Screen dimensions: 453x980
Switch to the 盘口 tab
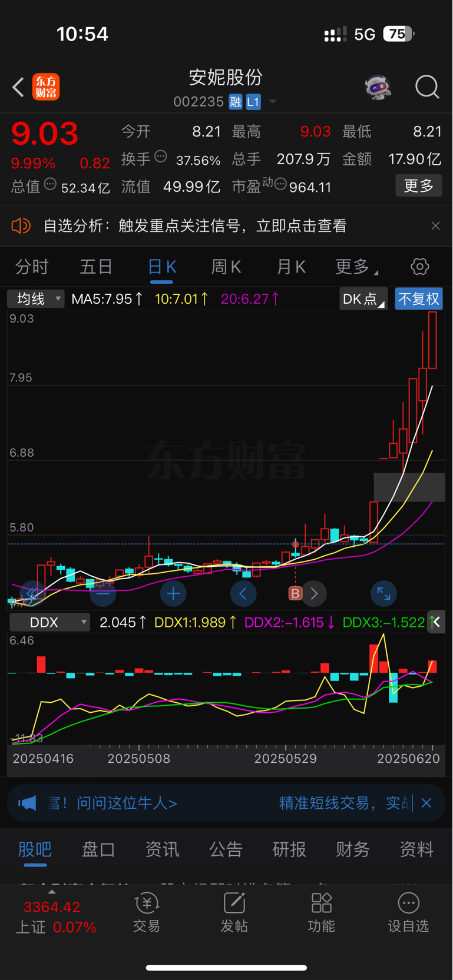coord(98,849)
